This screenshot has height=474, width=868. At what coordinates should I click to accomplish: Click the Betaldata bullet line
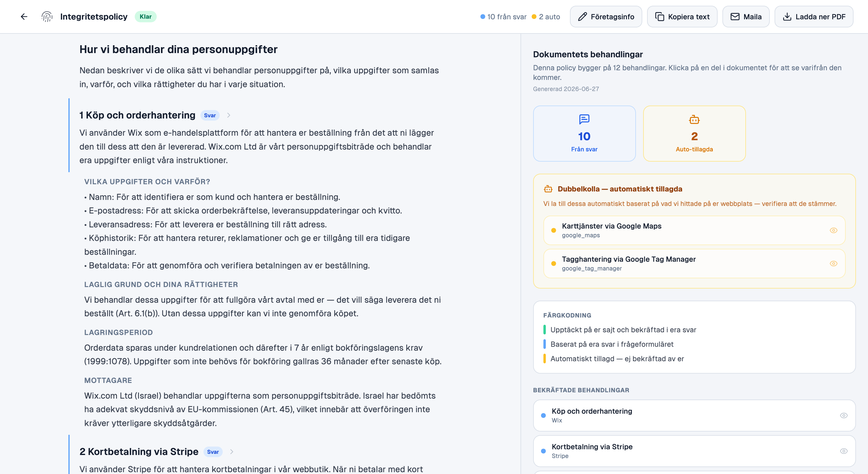click(x=227, y=266)
